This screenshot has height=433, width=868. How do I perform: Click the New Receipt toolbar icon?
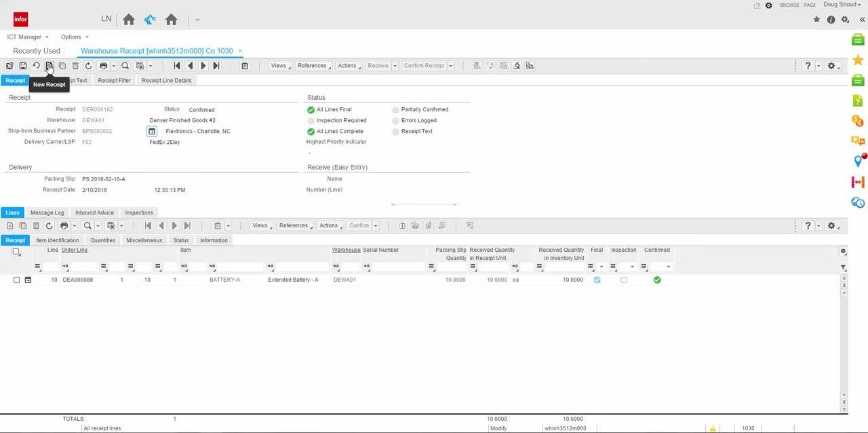(x=49, y=66)
